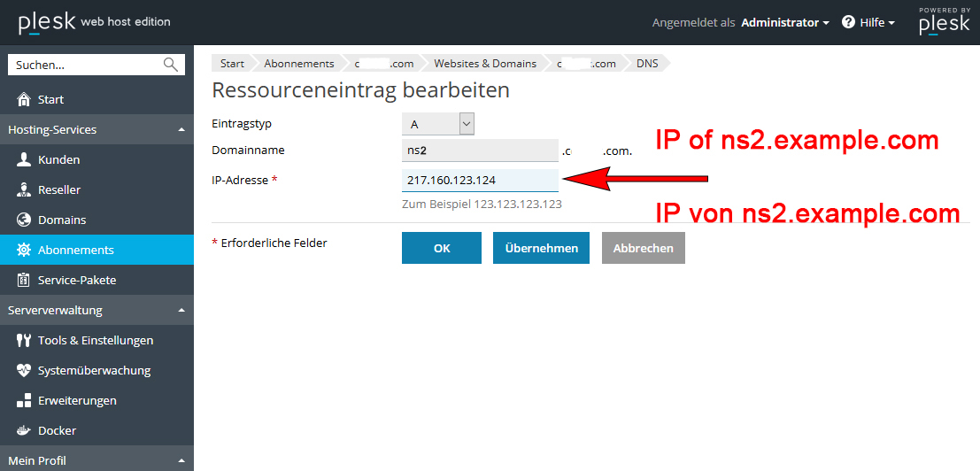Click the Service-Pakete icon
This screenshot has height=471, width=980.
point(24,280)
